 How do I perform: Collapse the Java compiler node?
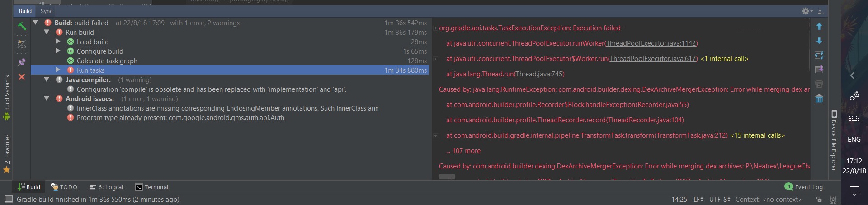point(47,79)
